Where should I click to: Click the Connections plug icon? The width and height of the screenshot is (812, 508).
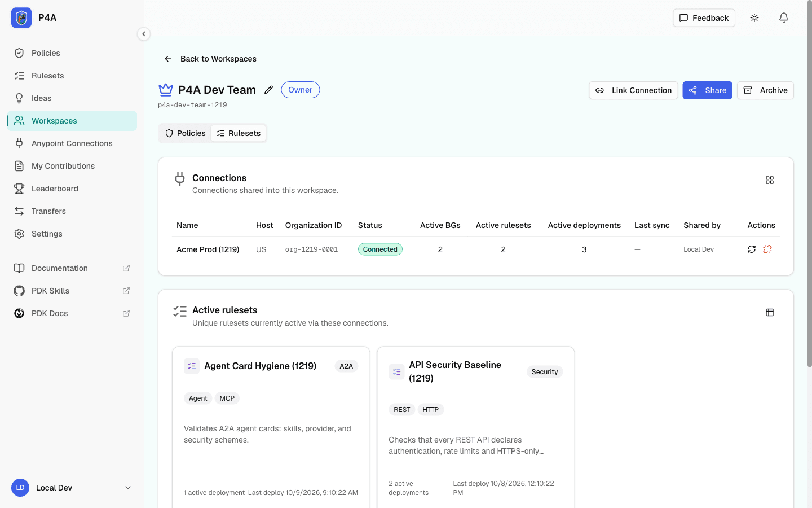coord(180,178)
